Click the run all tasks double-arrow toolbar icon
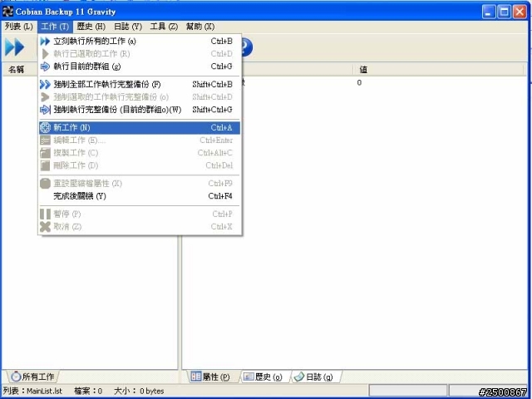Viewport: 532px width, 399px height. point(15,47)
